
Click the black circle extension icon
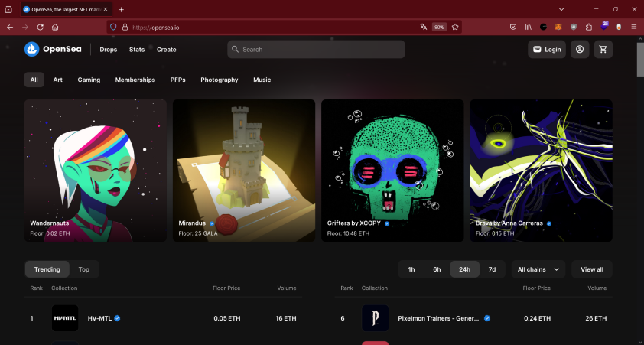coord(543,27)
